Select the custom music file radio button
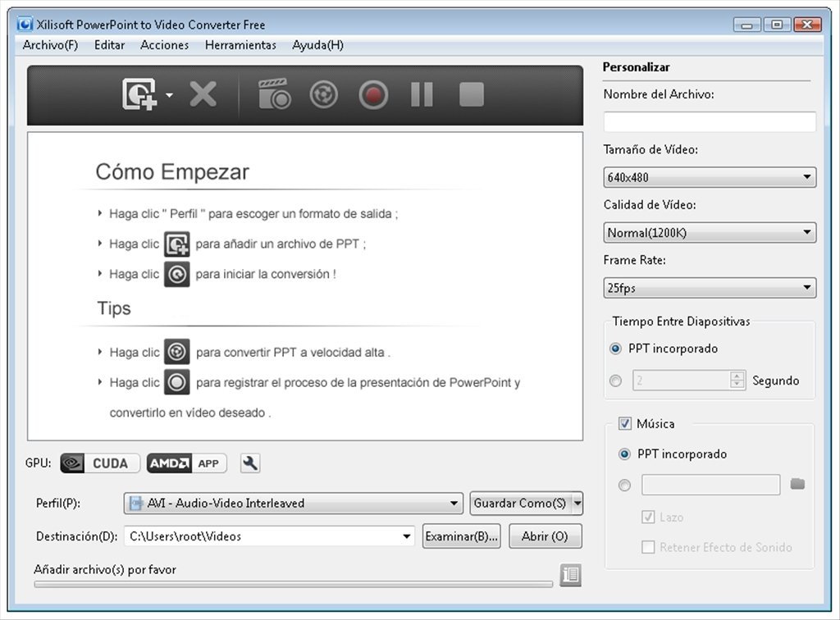Viewport: 840px width, 620px height. [624, 485]
